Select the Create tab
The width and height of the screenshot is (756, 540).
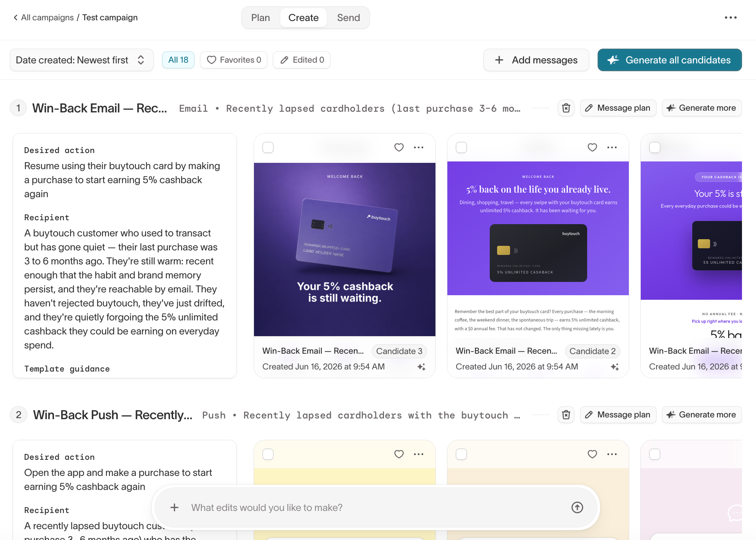click(x=303, y=18)
